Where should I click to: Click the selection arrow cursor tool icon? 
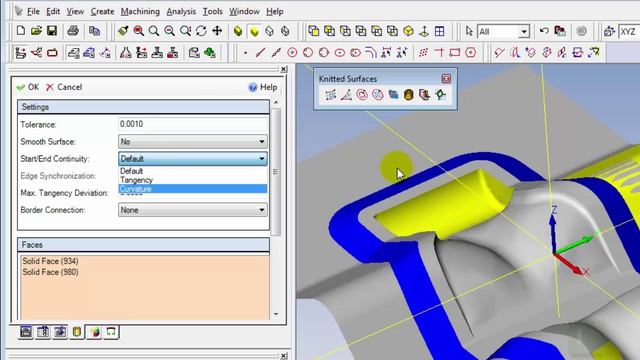469,31
